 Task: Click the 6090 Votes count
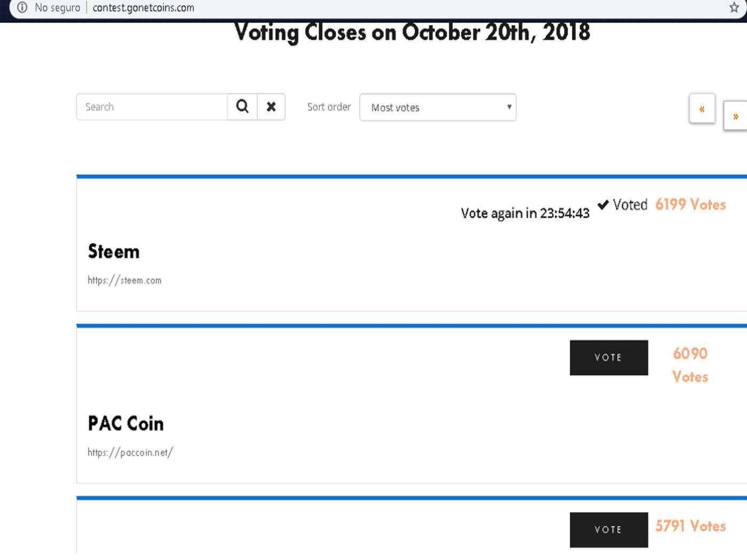(690, 365)
